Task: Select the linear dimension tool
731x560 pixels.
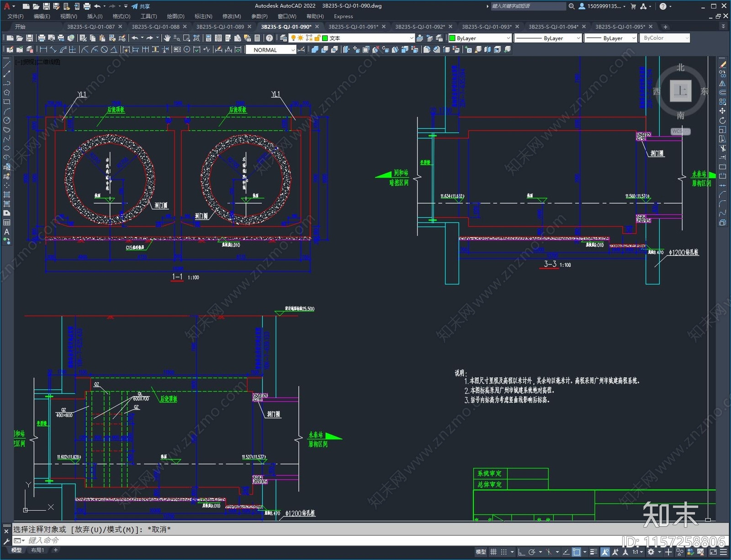Action: click(x=43, y=49)
